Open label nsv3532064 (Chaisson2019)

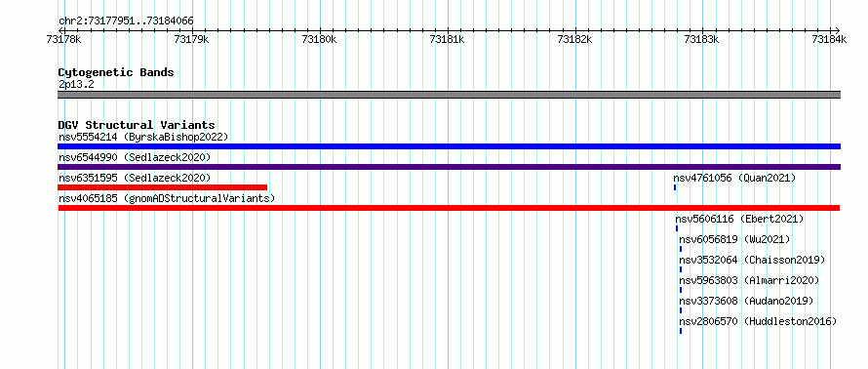click(752, 260)
